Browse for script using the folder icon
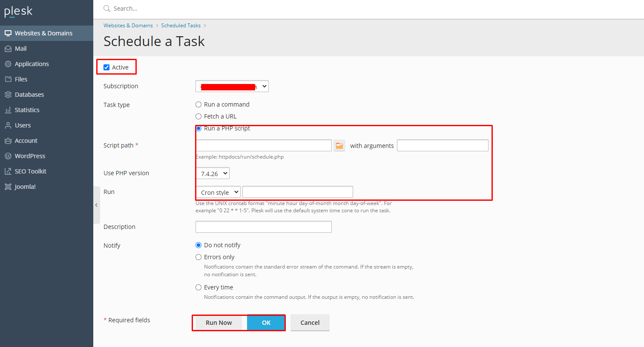This screenshot has height=347, width=644. tap(339, 146)
